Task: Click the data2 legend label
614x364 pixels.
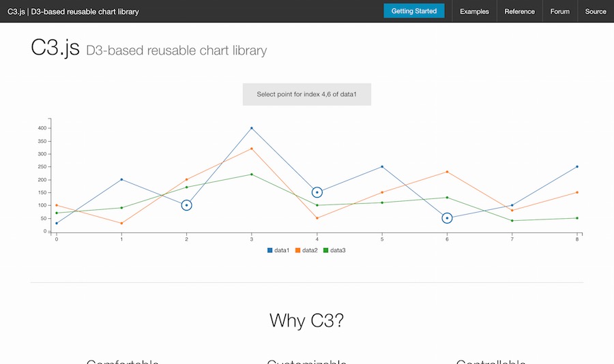Action: [x=310, y=250]
